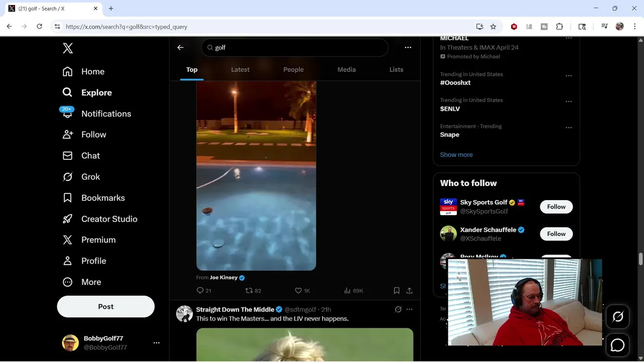Follow Xander Schauffele
644x362 pixels.
click(x=556, y=234)
